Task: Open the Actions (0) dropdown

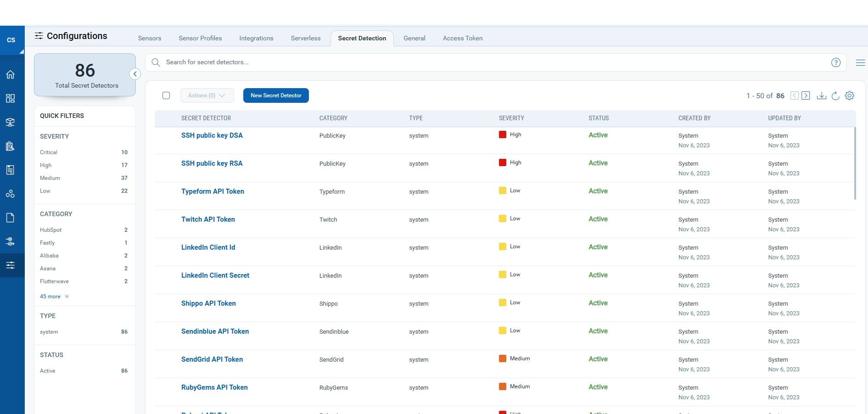Action: point(207,95)
